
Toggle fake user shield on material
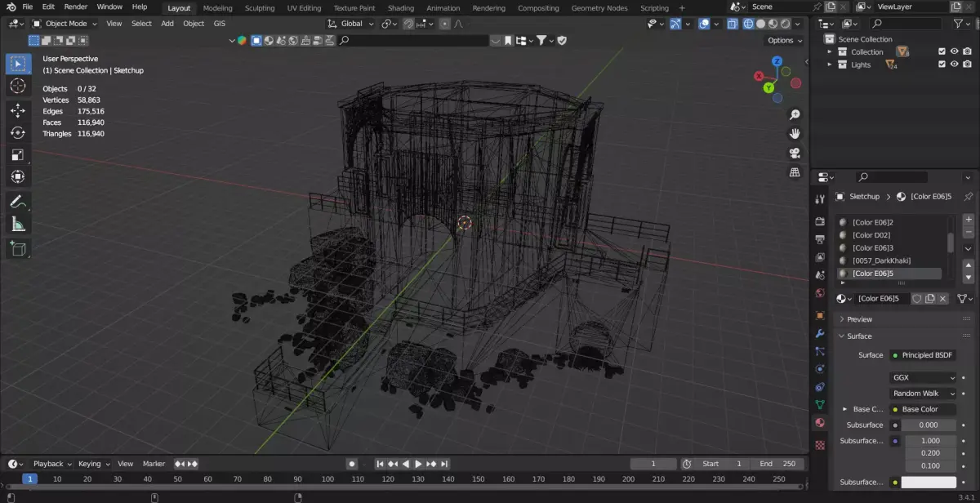[917, 299]
